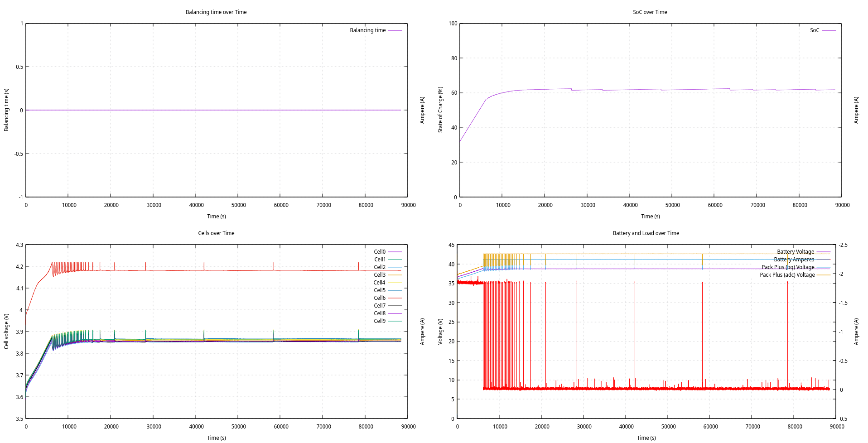
Task: Click the 'Cell voltage (V)' y-axis label
Action: click(6, 331)
